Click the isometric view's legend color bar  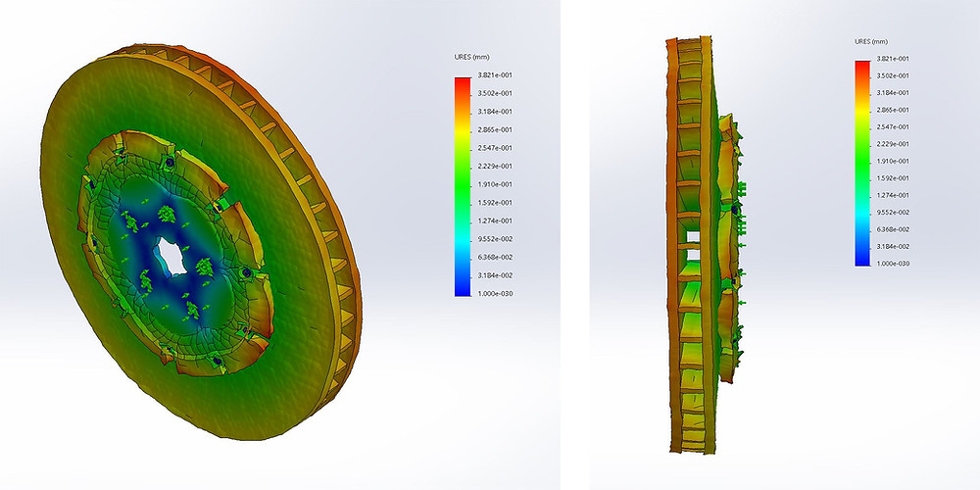[463, 186]
